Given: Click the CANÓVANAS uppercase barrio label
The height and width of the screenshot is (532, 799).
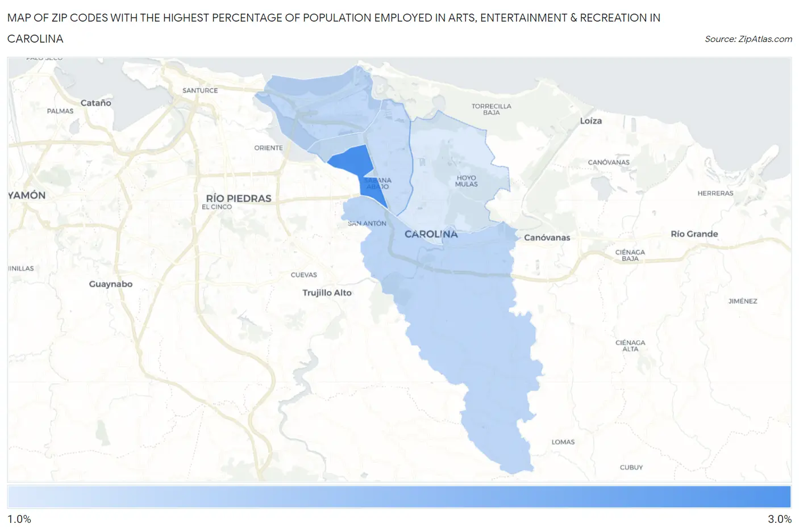Looking at the screenshot, I should 609,162.
